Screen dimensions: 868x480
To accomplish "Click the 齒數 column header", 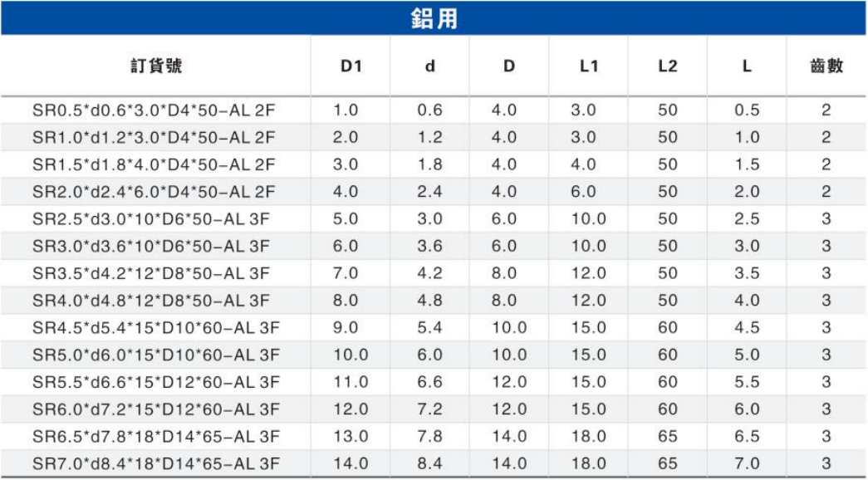I will pos(826,66).
